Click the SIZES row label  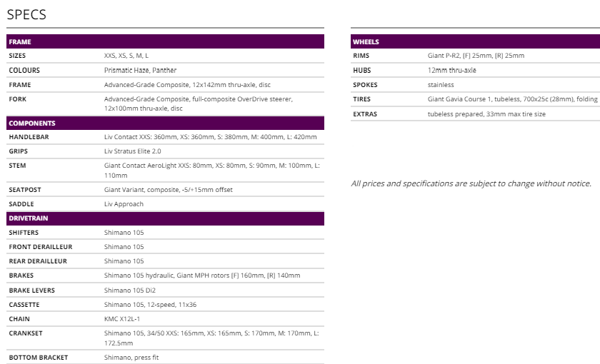click(18, 56)
